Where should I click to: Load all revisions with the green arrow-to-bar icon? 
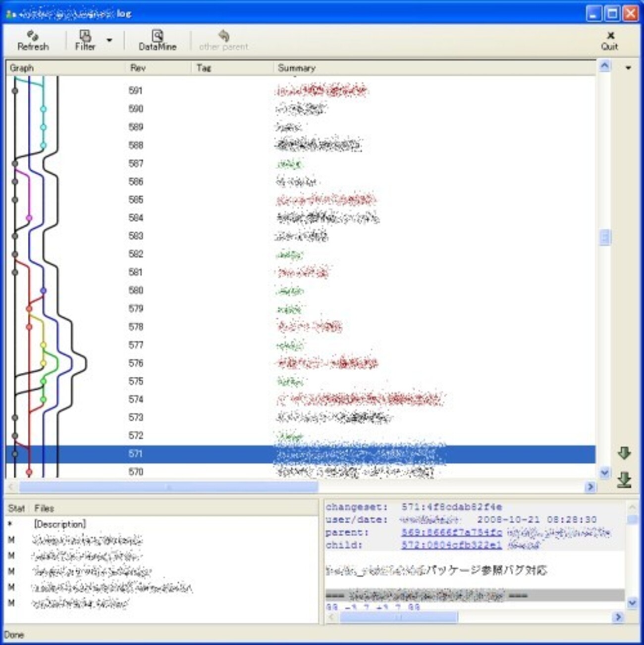point(624,480)
